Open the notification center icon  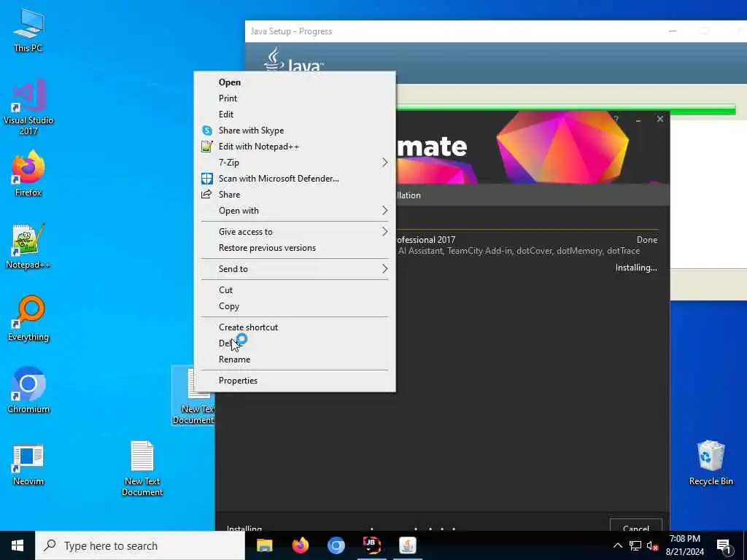pyautogui.click(x=724, y=545)
